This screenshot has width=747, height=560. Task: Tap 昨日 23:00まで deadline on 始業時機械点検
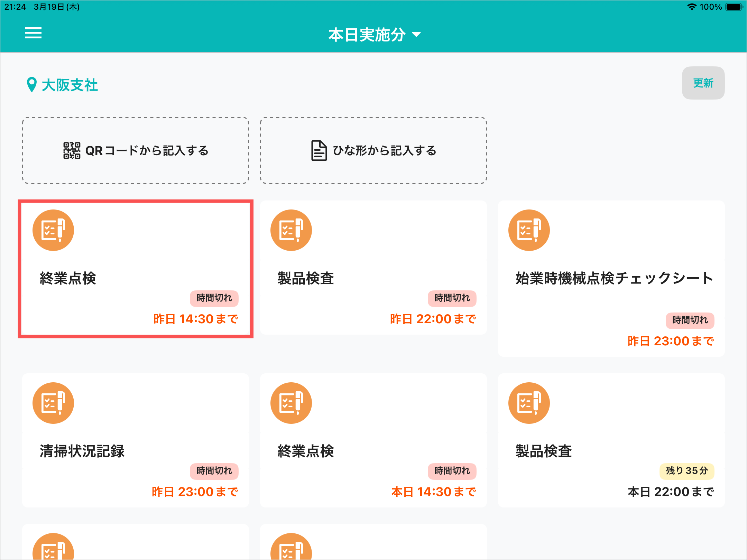tap(670, 341)
